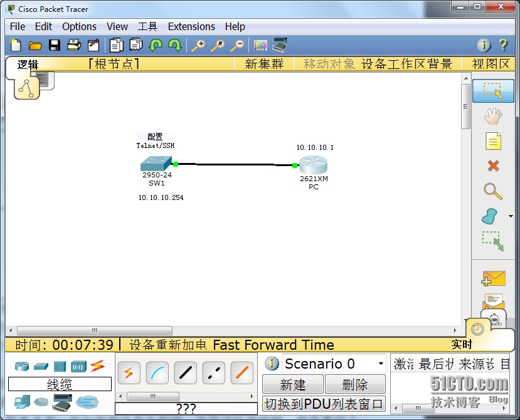Open the File menu
The width and height of the screenshot is (520, 420).
click(x=17, y=26)
